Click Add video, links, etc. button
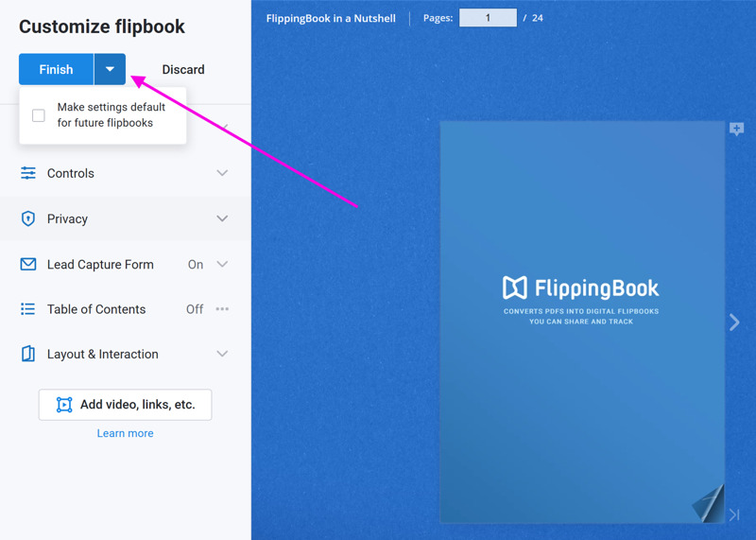This screenshot has width=756, height=540. click(x=126, y=405)
